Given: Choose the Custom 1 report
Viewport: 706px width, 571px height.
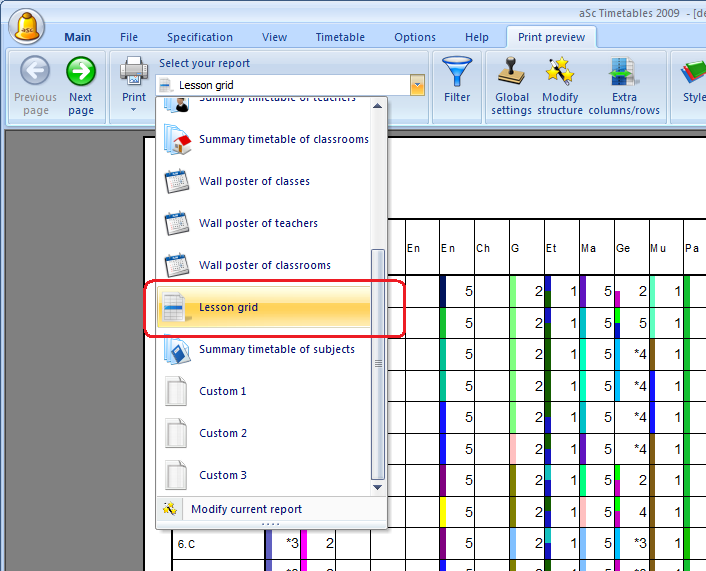Looking at the screenshot, I should (x=222, y=391).
